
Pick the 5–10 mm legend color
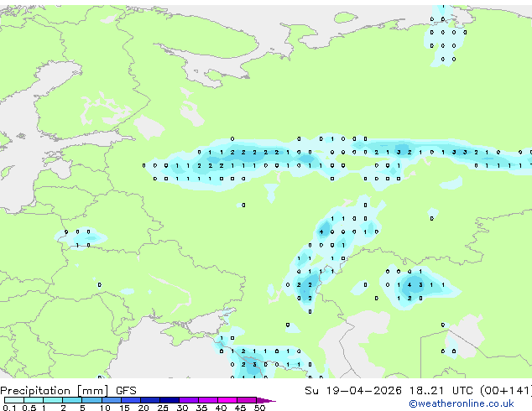[91, 400]
